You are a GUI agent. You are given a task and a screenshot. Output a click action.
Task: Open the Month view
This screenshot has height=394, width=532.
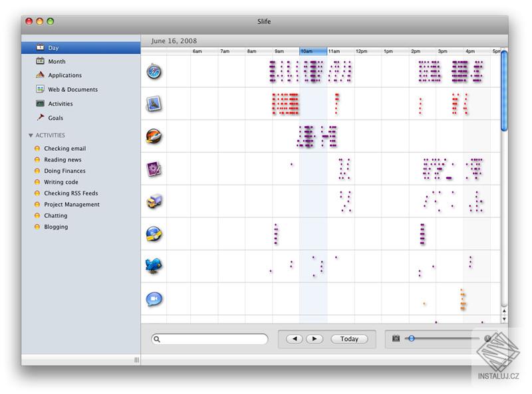(x=57, y=61)
